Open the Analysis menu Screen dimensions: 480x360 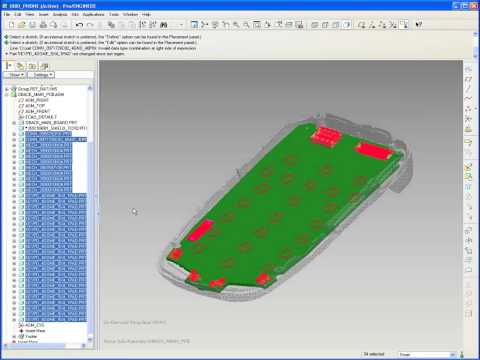pyautogui.click(x=60, y=15)
